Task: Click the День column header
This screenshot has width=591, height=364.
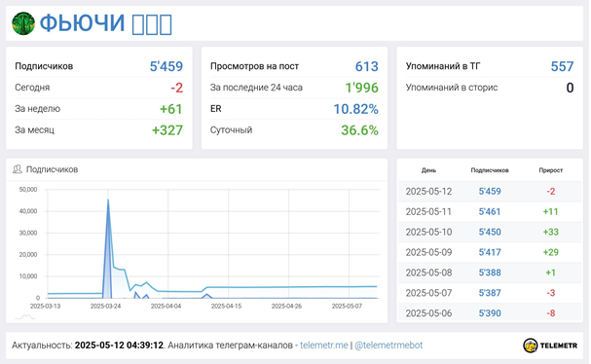Action: pos(428,170)
